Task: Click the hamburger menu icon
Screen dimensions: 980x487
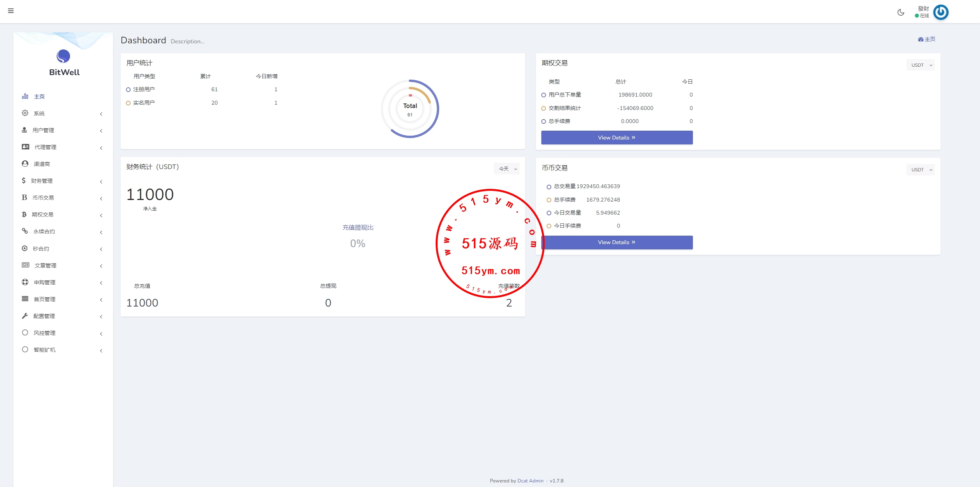Action: pos(11,11)
